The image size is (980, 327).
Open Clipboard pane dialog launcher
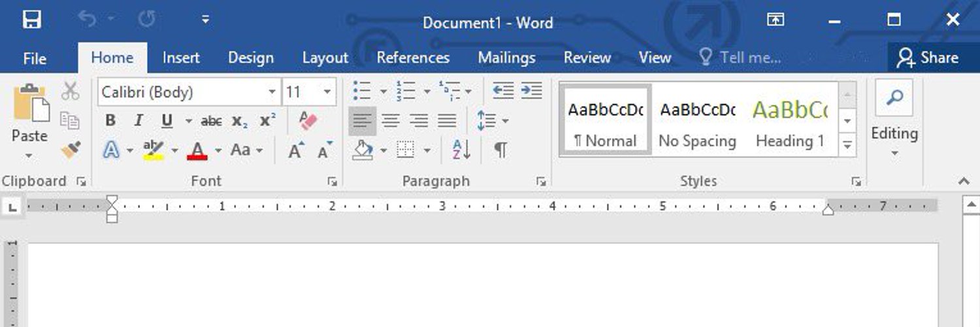click(81, 182)
